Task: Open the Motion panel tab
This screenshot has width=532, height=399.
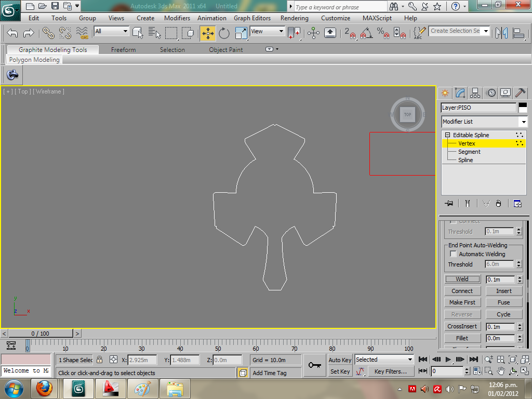Action: pos(490,92)
